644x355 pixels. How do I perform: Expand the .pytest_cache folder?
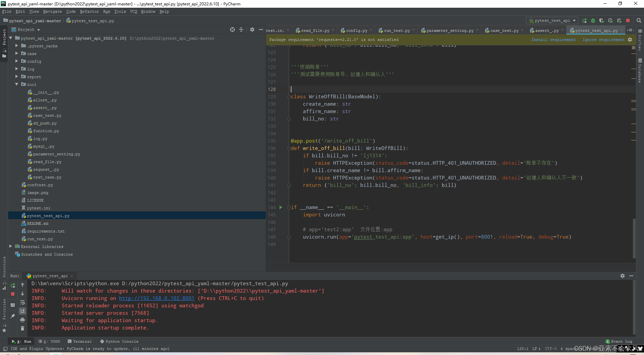click(16, 46)
